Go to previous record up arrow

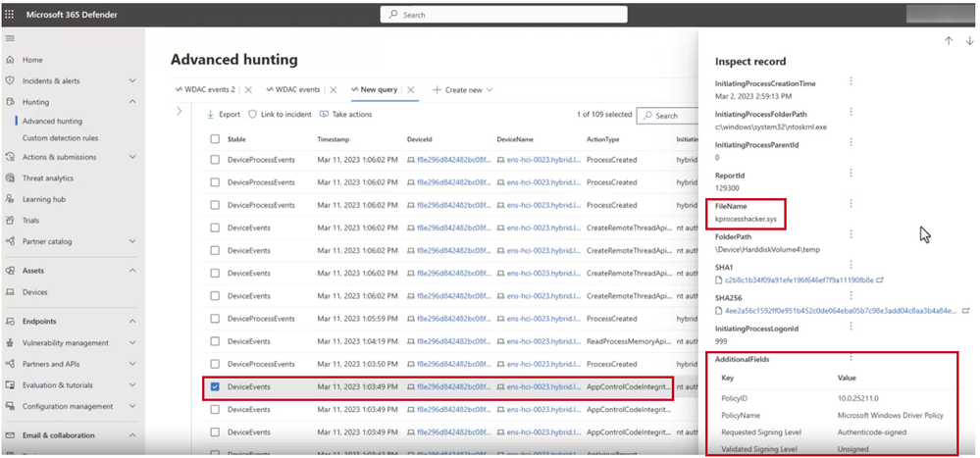[949, 40]
